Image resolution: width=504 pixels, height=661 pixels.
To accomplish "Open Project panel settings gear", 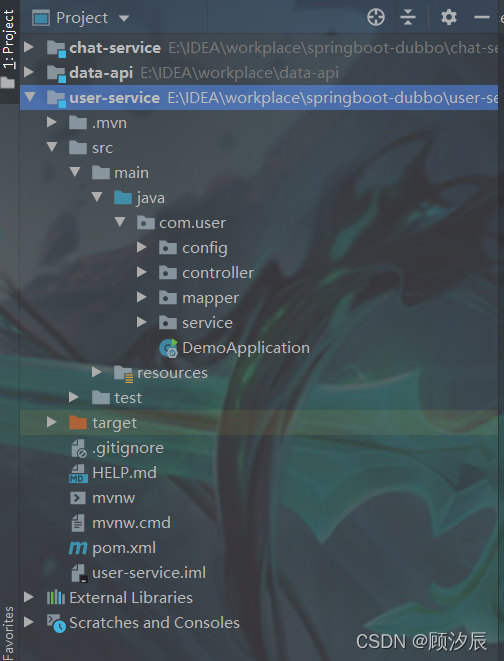I will tap(449, 18).
